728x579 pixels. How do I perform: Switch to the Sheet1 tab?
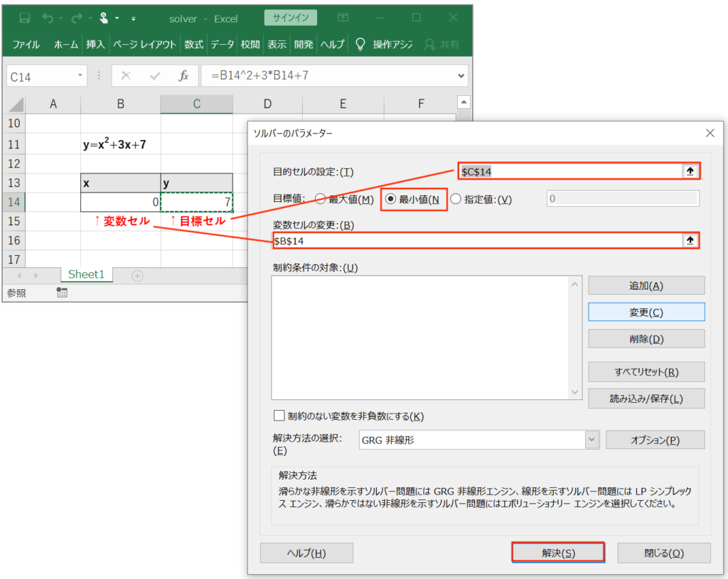86,275
